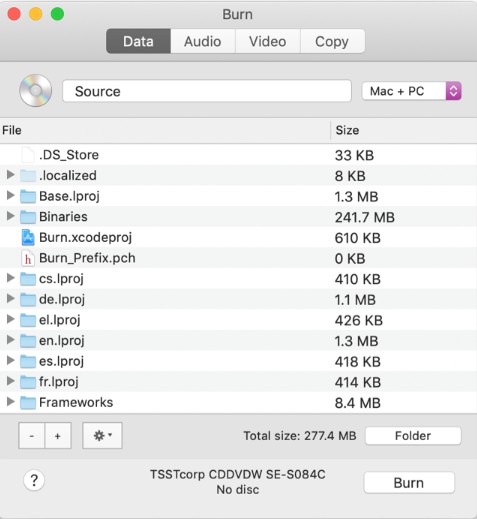Zoom the window with green button
This screenshot has height=519, width=477.
pos(57,14)
